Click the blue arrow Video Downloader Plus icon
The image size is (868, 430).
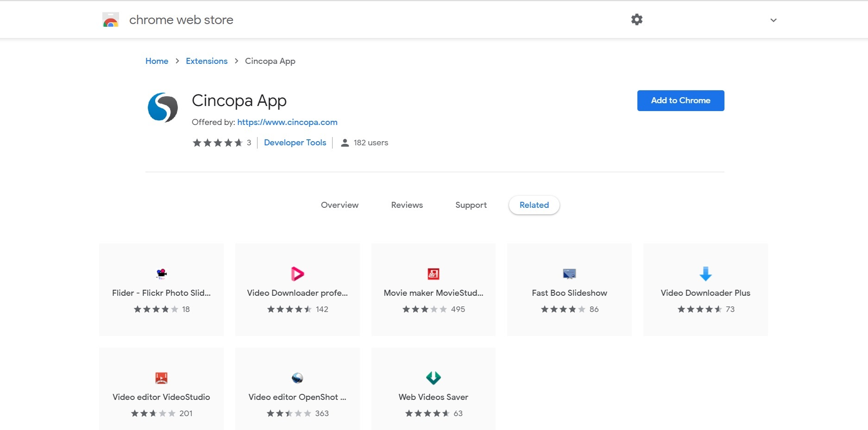pos(705,274)
